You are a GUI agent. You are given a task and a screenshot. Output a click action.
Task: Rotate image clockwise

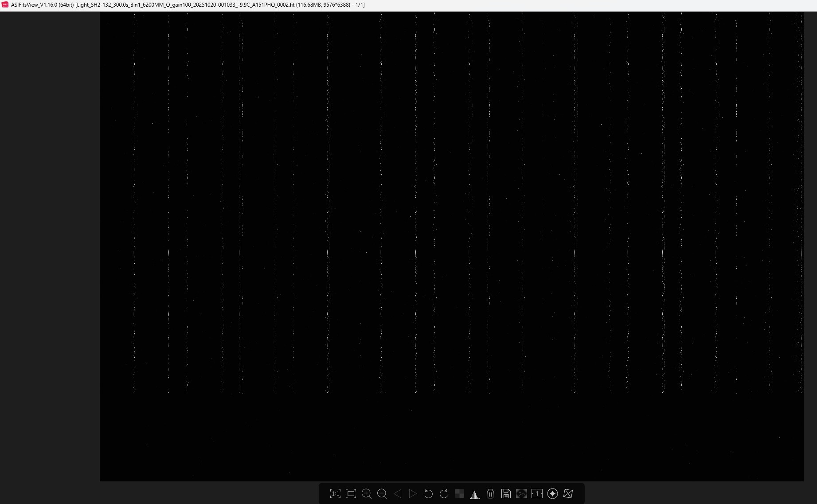click(x=444, y=494)
